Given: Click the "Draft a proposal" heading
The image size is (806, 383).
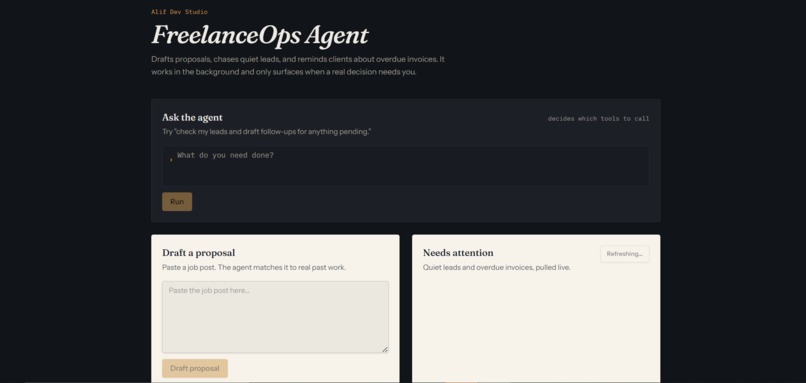Looking at the screenshot, I should (x=198, y=253).
